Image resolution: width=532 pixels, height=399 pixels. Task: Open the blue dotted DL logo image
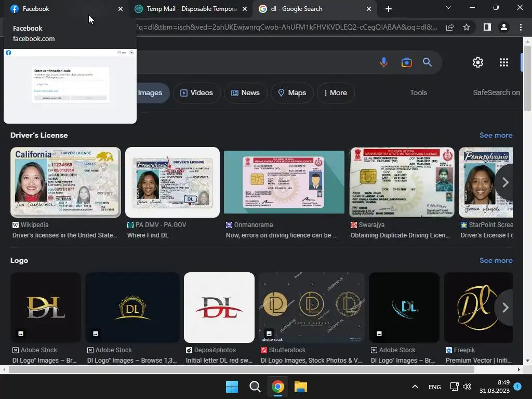404,308
